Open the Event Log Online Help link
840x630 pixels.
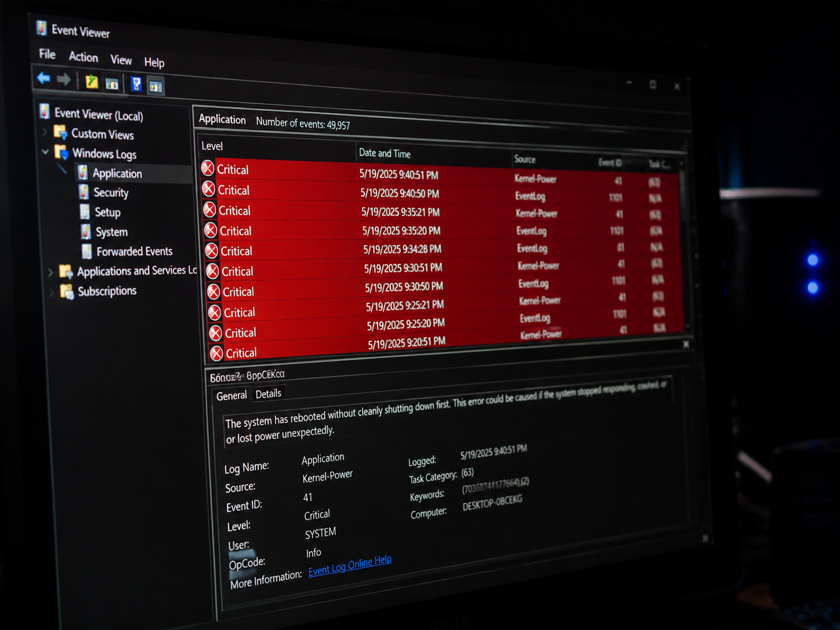350,565
